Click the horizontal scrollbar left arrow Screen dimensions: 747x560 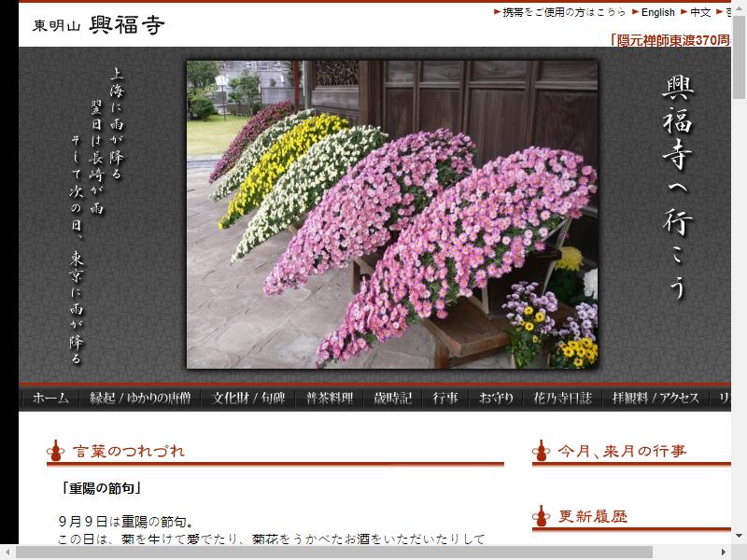point(7,553)
